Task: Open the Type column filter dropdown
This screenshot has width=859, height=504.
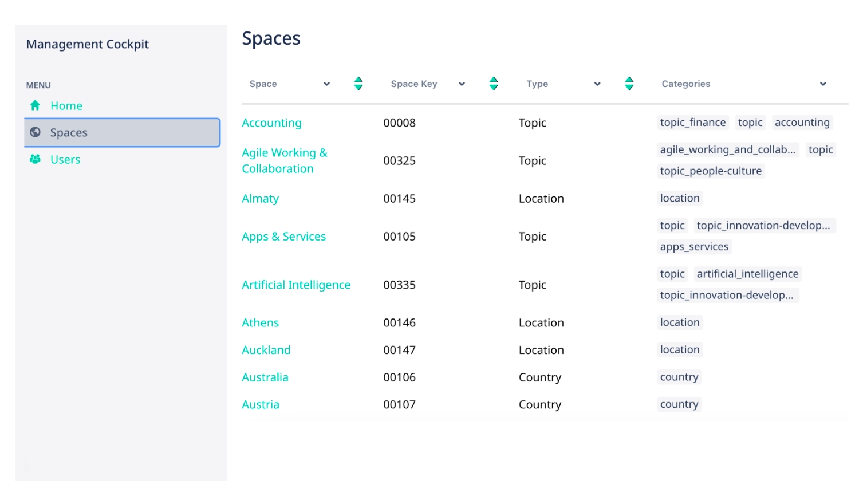Action: (x=597, y=84)
